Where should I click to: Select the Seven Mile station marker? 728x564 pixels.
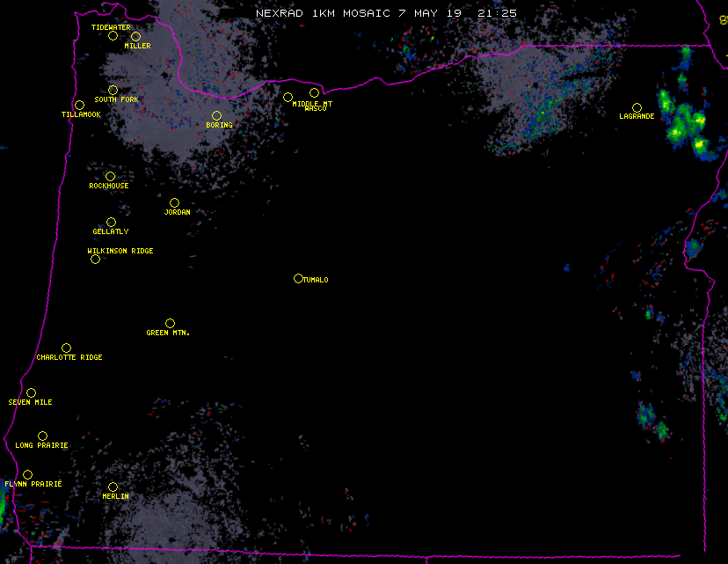coord(31,392)
